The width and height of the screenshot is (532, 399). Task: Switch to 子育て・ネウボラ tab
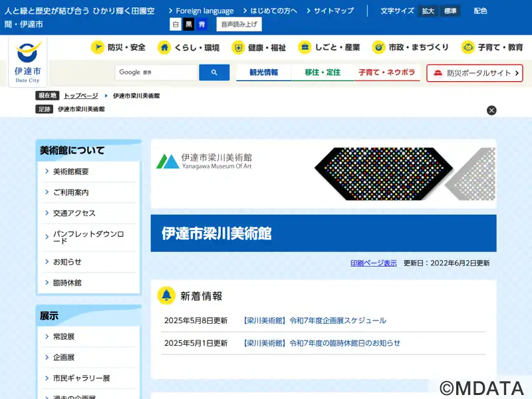click(x=387, y=72)
